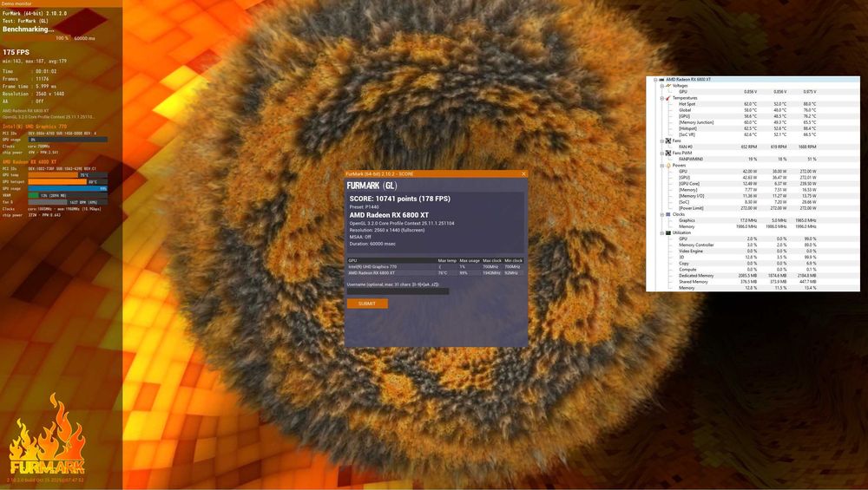Collapse the Utilization group expander
Image resolution: width=868 pixels, height=490 pixels.
coord(662,232)
